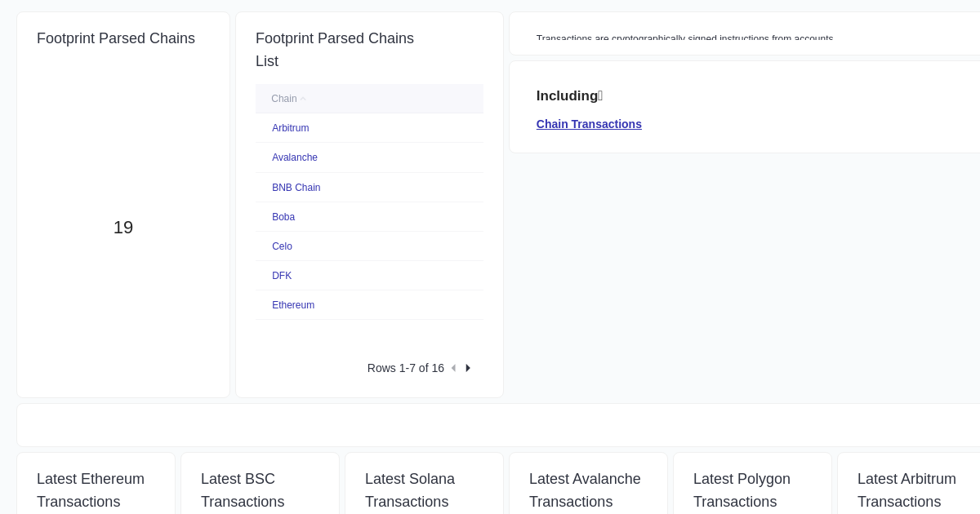Viewport: 980px width, 514px height.
Task: Click the Including section heading
Action: pyautogui.click(x=569, y=95)
